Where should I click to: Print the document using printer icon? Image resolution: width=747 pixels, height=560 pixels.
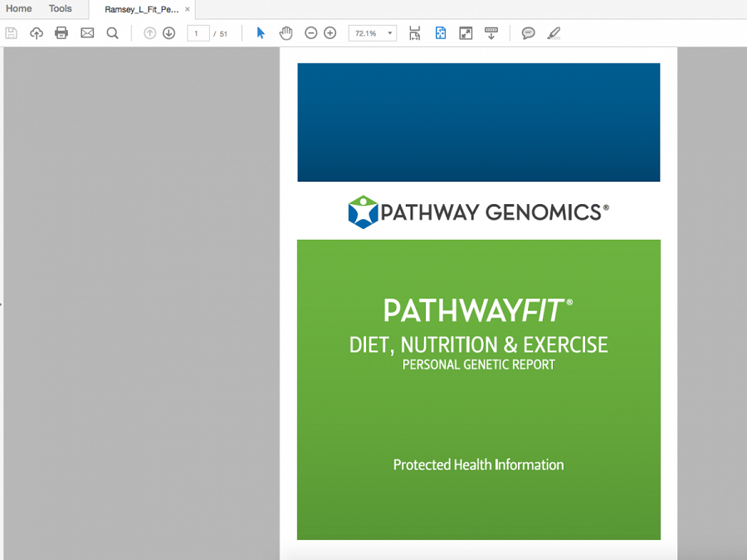[61, 33]
